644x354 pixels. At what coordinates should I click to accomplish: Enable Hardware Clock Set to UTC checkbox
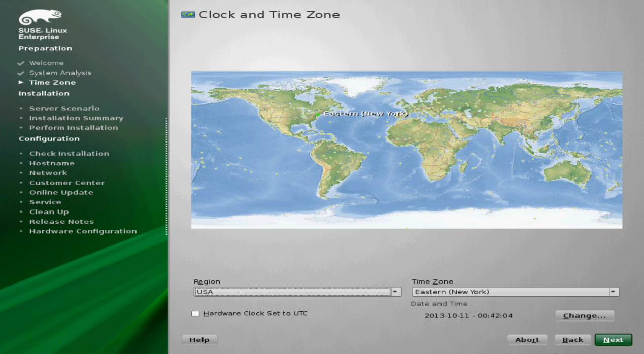tap(195, 314)
